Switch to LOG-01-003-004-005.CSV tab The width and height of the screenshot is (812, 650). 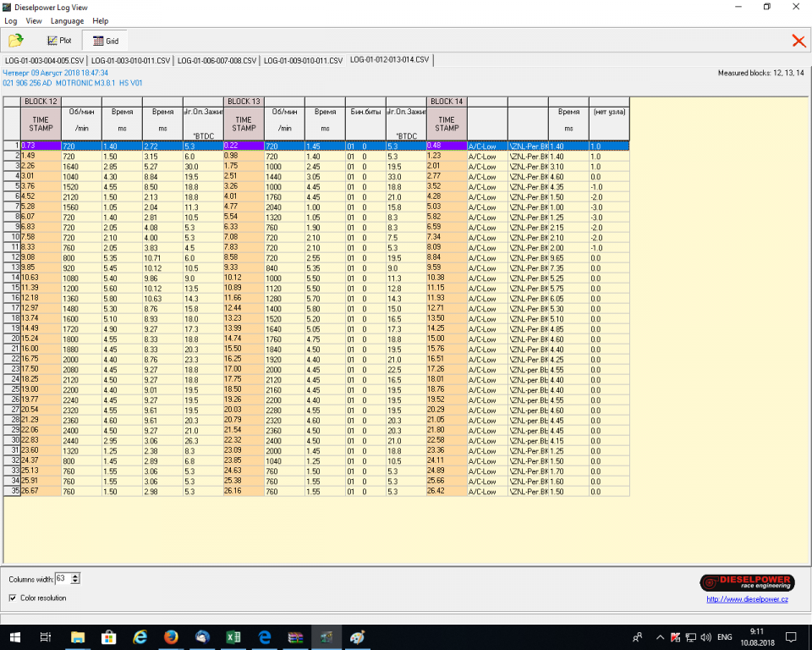(x=44, y=61)
